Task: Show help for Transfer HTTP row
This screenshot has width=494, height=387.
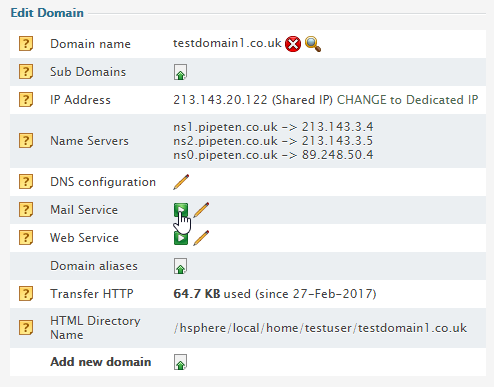Action: point(26,294)
